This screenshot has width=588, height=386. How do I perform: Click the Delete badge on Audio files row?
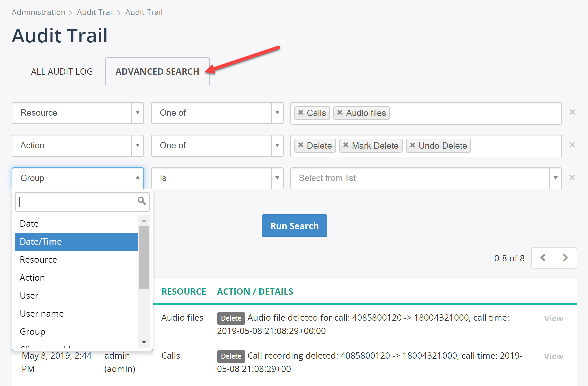[x=231, y=318]
